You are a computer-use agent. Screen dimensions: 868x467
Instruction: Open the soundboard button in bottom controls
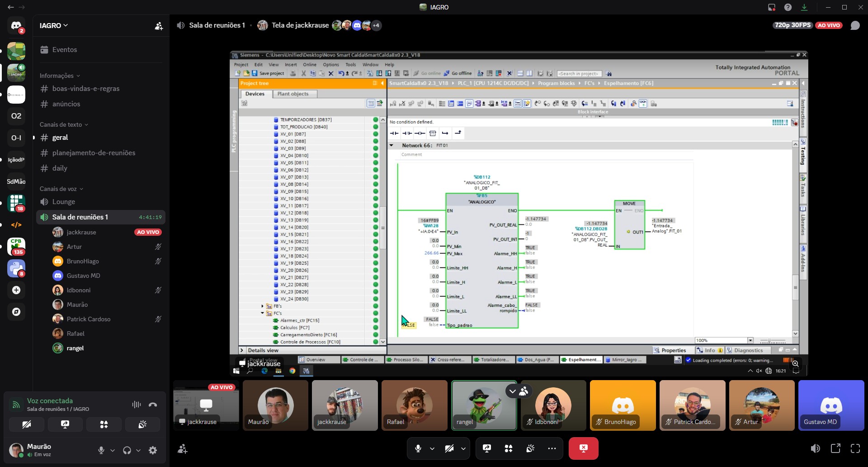pos(531,448)
